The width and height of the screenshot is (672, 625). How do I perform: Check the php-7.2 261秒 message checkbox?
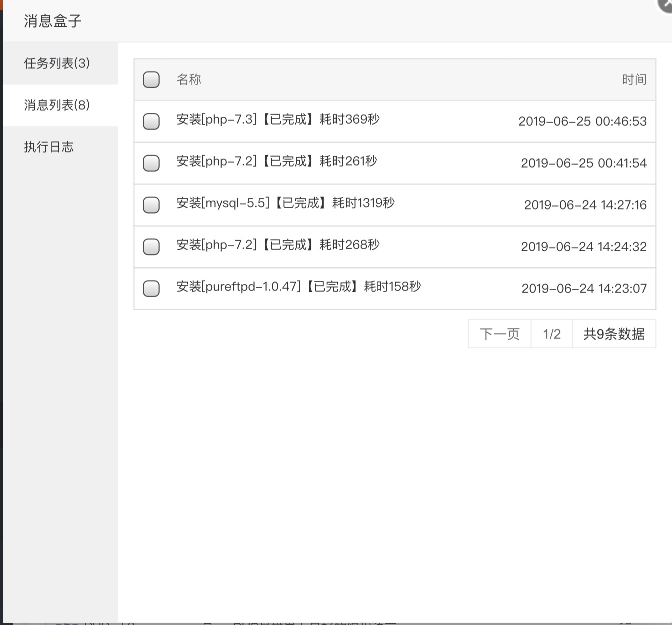[x=151, y=163]
